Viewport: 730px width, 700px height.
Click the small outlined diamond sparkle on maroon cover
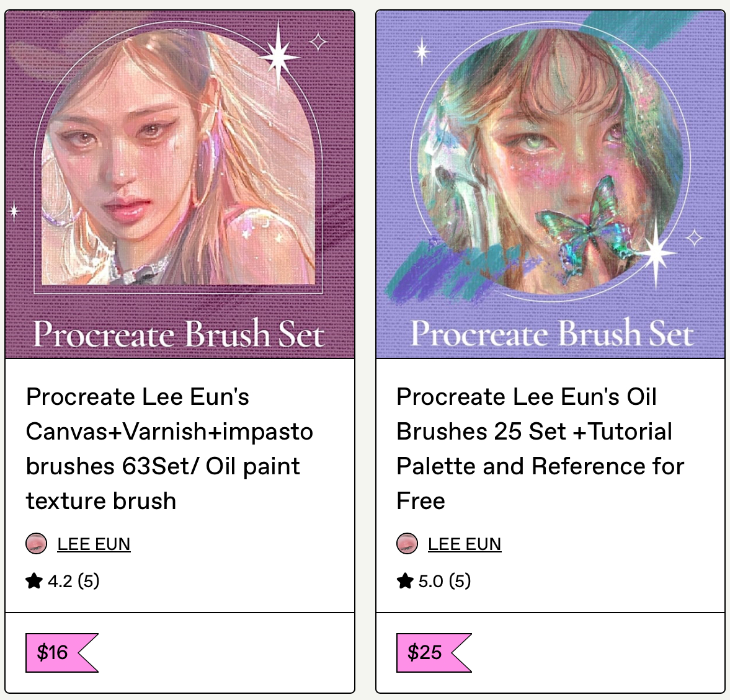(318, 42)
